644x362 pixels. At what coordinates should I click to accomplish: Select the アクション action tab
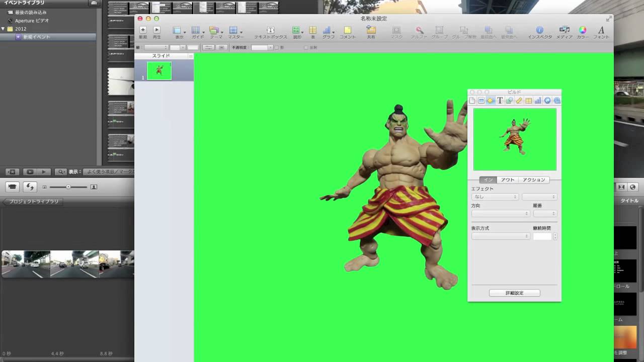pyautogui.click(x=534, y=179)
